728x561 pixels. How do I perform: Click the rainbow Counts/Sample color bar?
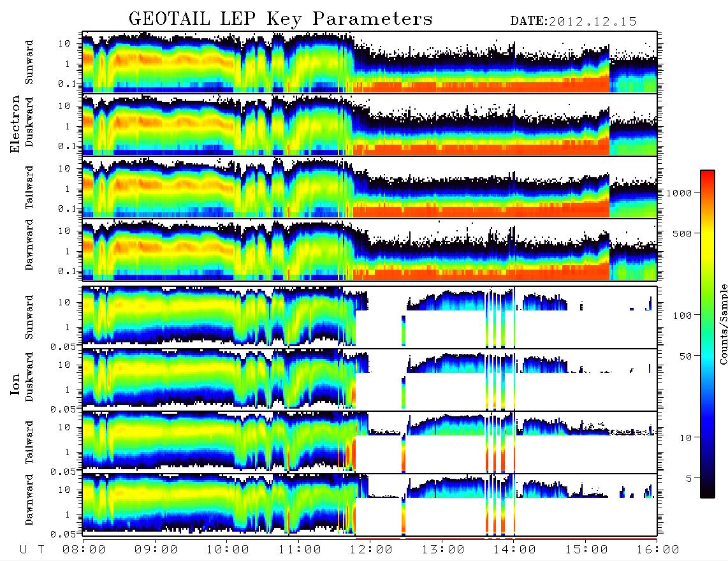[708, 335]
